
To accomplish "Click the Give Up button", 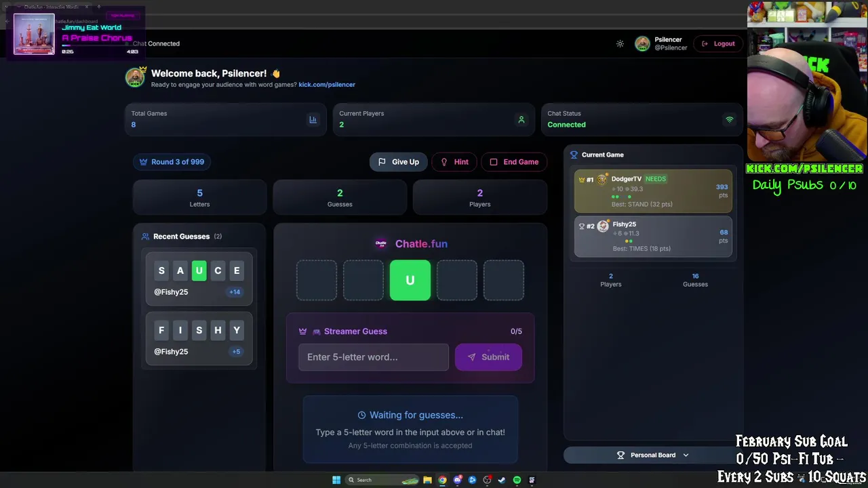I will coord(399,162).
